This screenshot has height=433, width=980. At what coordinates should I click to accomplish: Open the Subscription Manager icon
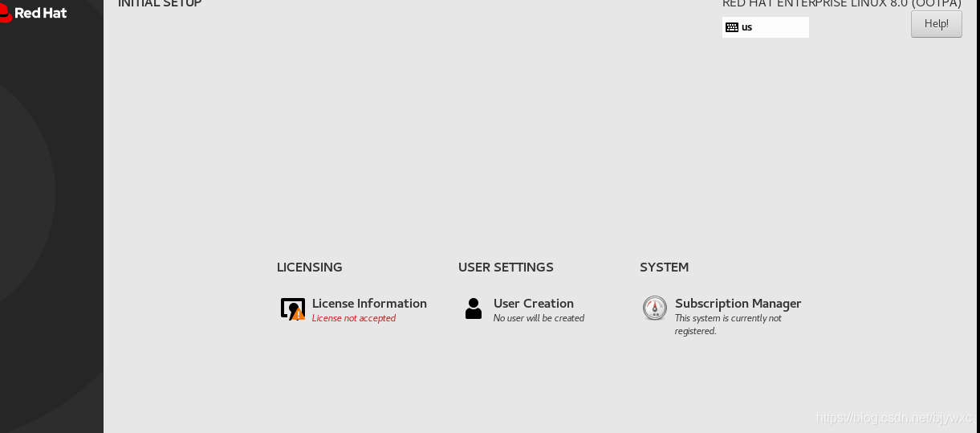coord(655,308)
